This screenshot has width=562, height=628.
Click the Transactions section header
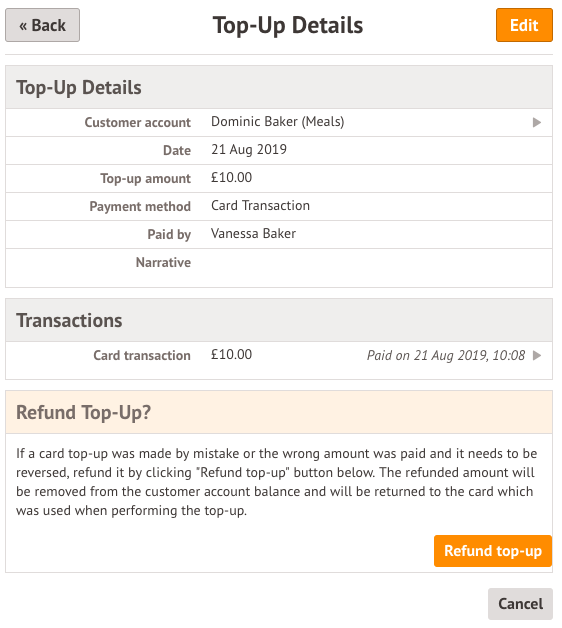tap(279, 320)
